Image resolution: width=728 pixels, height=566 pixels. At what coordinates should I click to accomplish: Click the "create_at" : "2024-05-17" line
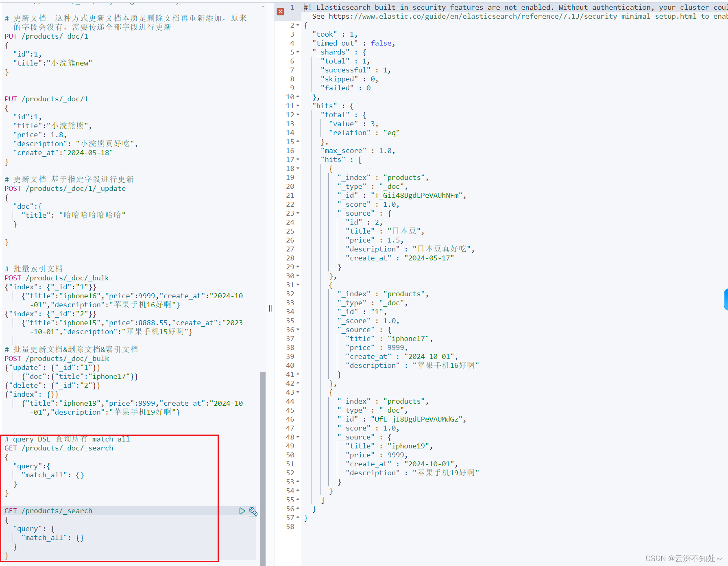pyautogui.click(x=400, y=258)
